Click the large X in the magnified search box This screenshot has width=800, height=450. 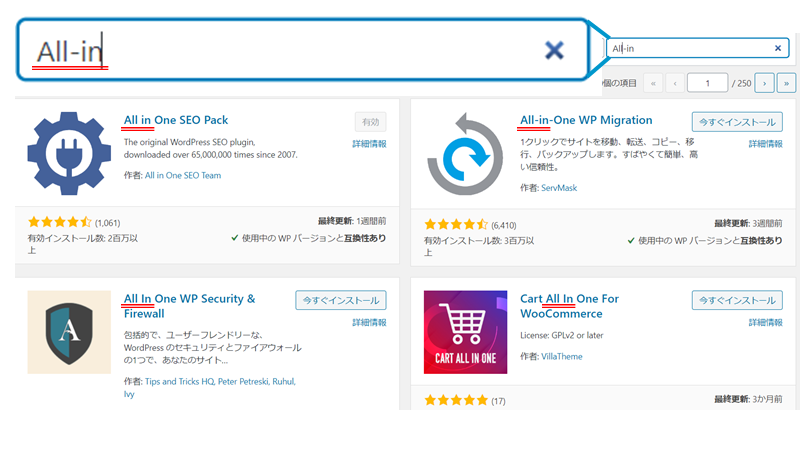[x=554, y=50]
